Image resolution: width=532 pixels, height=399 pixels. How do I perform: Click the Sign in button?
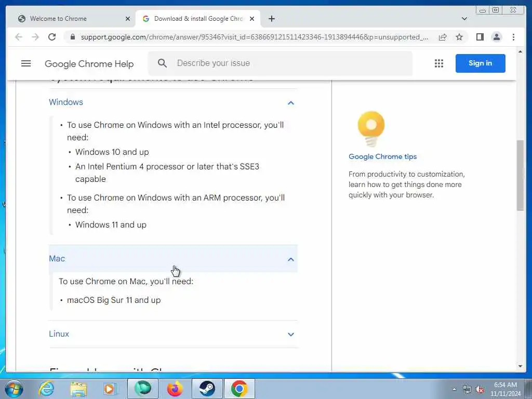(x=480, y=63)
